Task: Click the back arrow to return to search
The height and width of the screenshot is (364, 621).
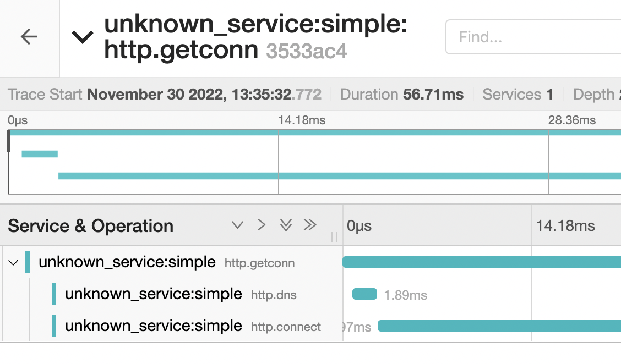Action: point(29,36)
